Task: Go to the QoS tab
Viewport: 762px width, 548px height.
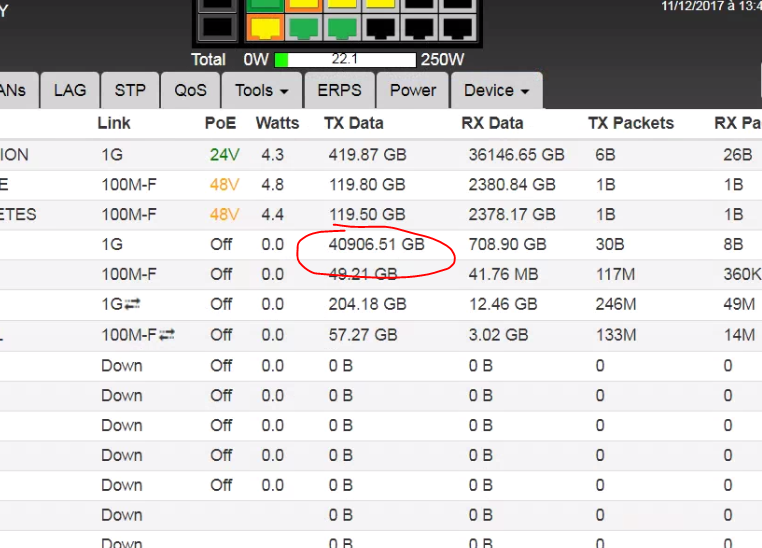Action: coord(190,90)
